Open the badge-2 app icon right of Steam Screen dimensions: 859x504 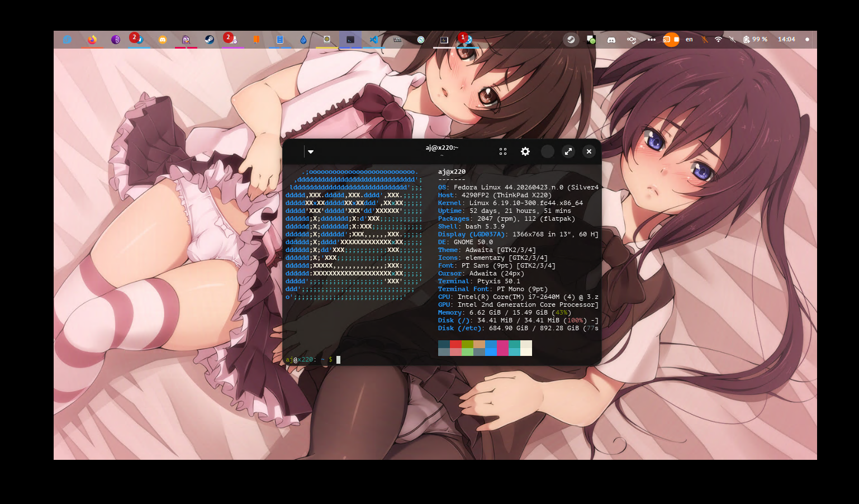click(x=232, y=40)
